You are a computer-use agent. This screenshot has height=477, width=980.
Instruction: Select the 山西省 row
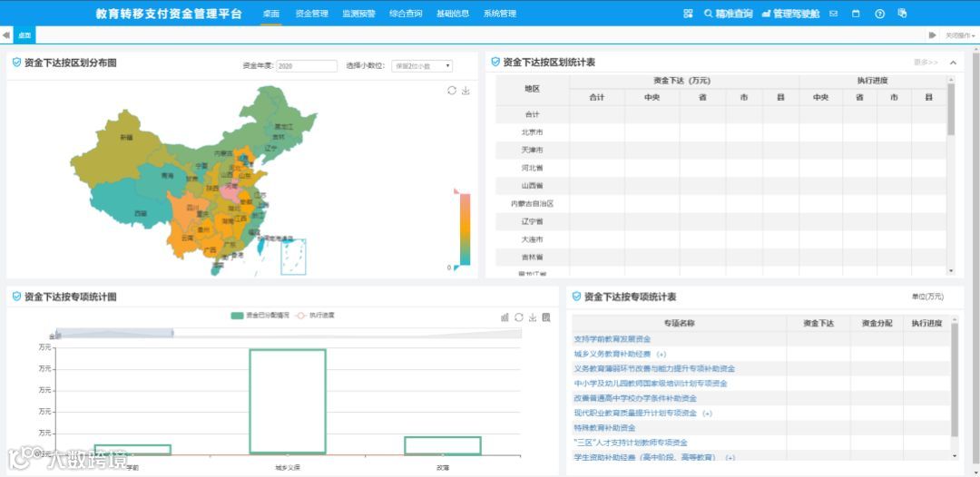pyautogui.click(x=721, y=186)
